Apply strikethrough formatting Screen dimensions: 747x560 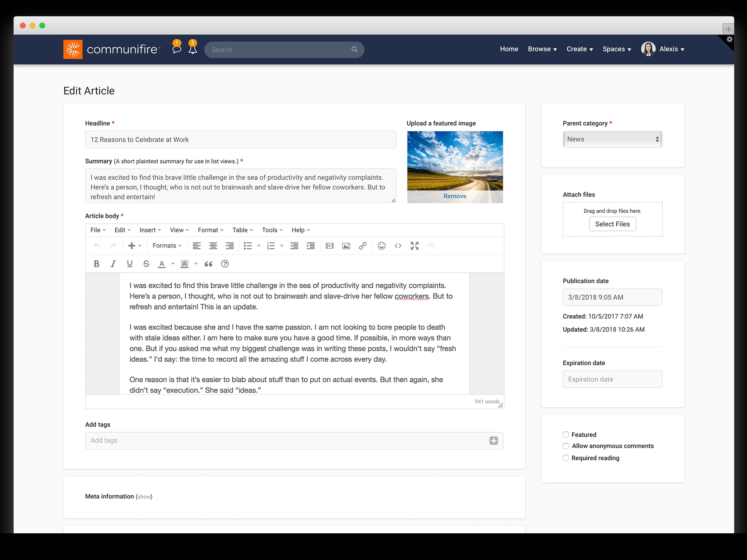pos(146,264)
